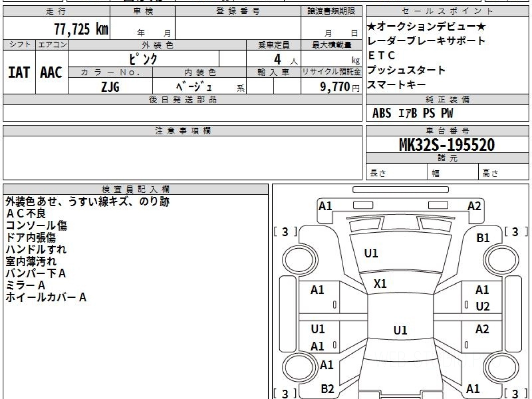This screenshot has height=399, width=532.
Task: Click the U1 mark on the roof
Action: click(400, 330)
